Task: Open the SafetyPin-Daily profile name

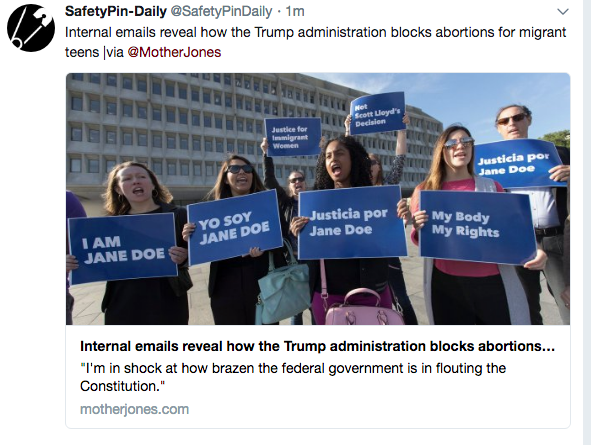Action: [116, 11]
